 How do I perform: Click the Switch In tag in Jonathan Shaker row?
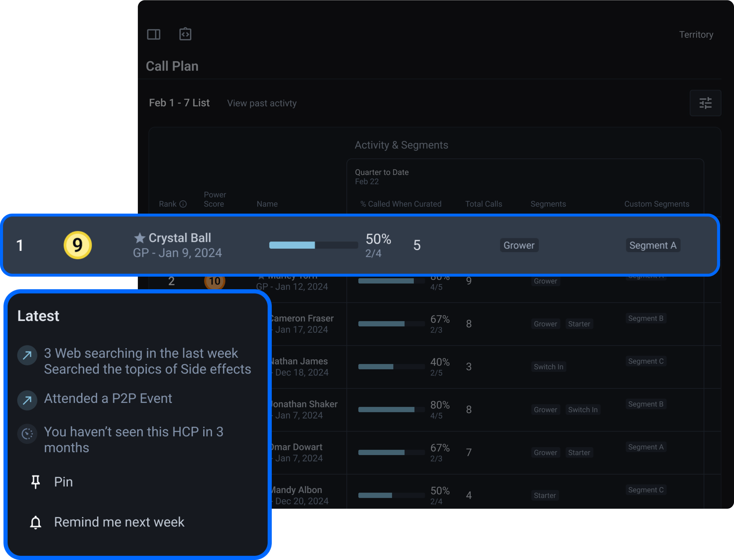(x=583, y=410)
